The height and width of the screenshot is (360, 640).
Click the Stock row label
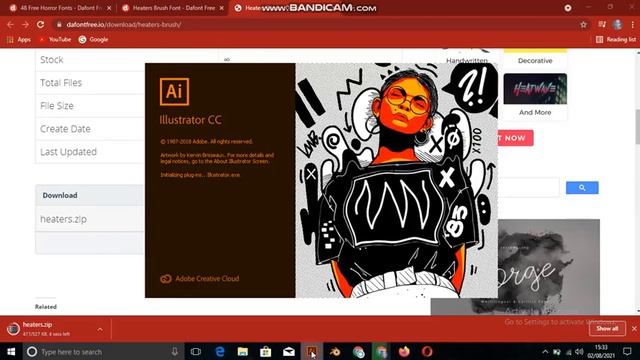[x=52, y=60]
